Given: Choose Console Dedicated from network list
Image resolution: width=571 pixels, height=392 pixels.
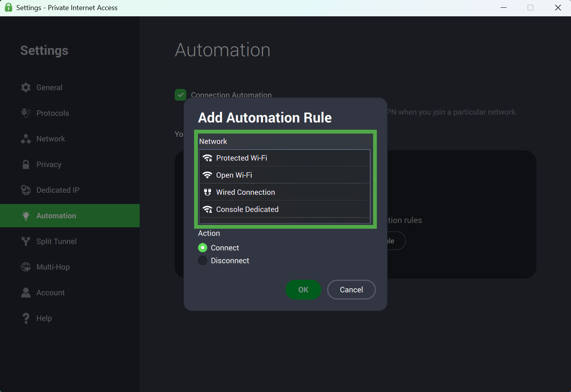Looking at the screenshot, I should pyautogui.click(x=284, y=209).
